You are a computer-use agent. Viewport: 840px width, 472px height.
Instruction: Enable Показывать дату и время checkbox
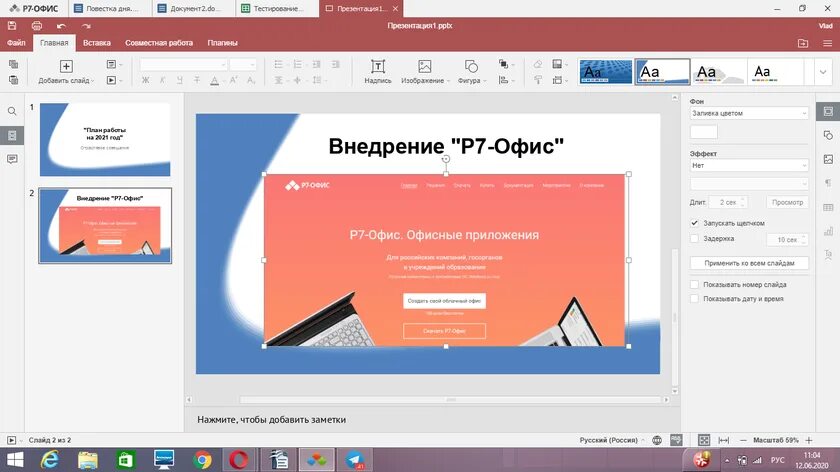click(x=694, y=298)
